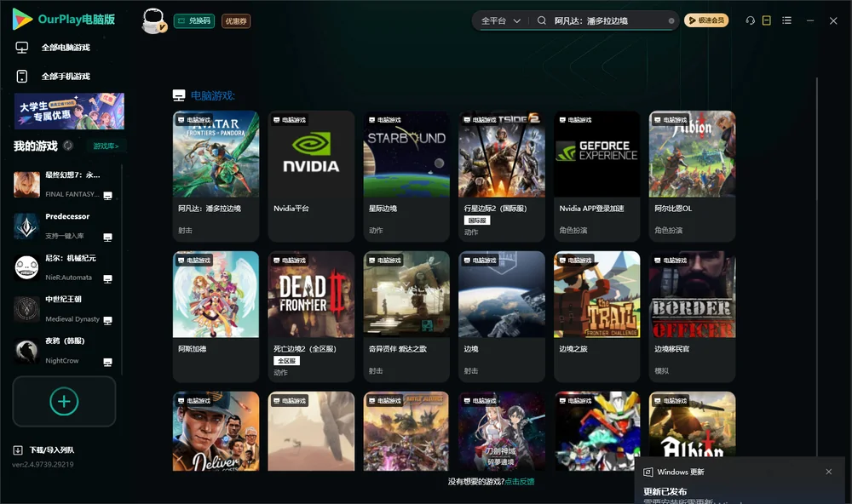Select 夜鸦 (韩服) in my games list
This screenshot has width=852, height=504.
coord(64,351)
